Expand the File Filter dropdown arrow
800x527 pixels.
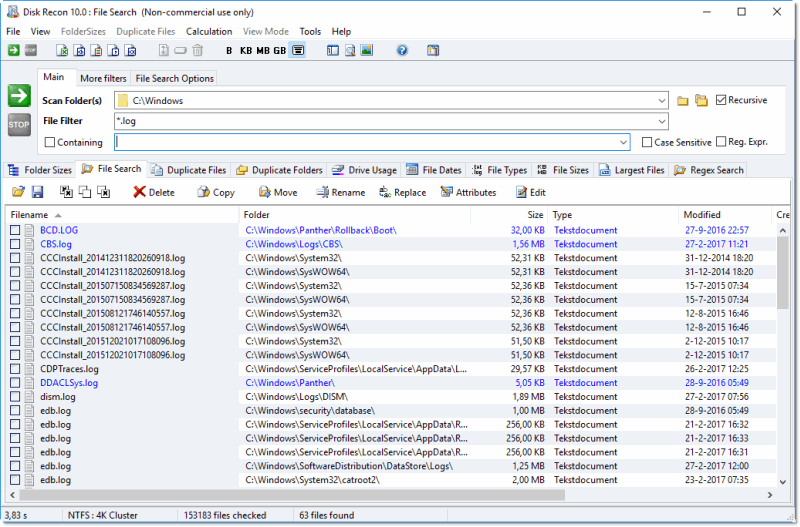tap(662, 121)
